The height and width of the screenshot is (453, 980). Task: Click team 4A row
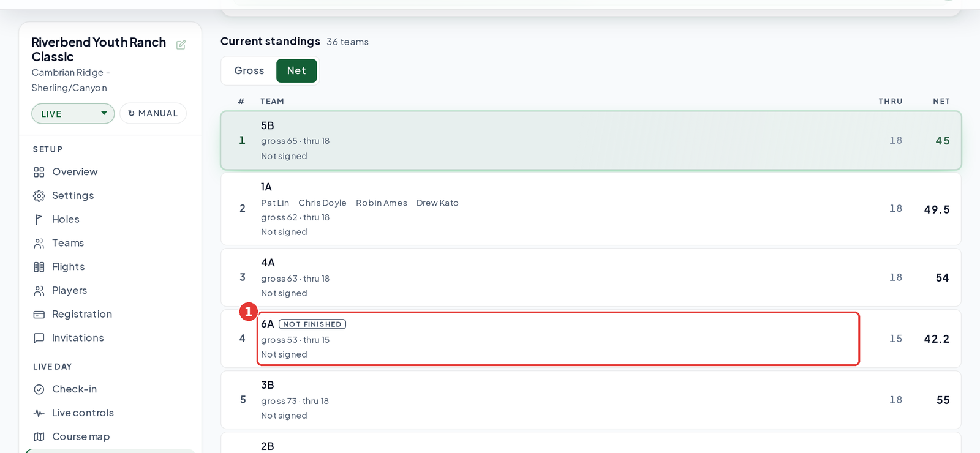pos(591,277)
